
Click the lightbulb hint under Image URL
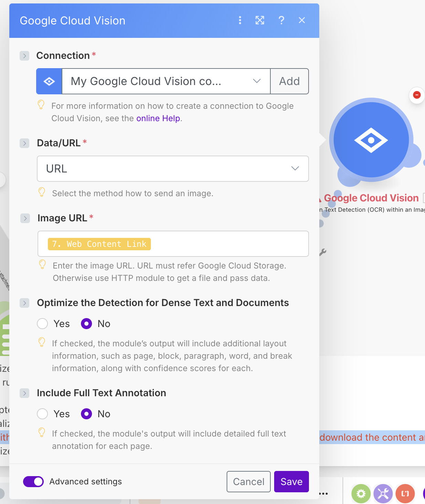[x=42, y=264]
